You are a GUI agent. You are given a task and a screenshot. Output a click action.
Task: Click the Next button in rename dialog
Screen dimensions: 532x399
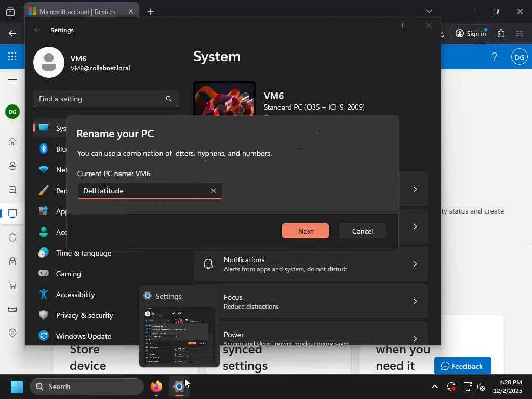[305, 231]
